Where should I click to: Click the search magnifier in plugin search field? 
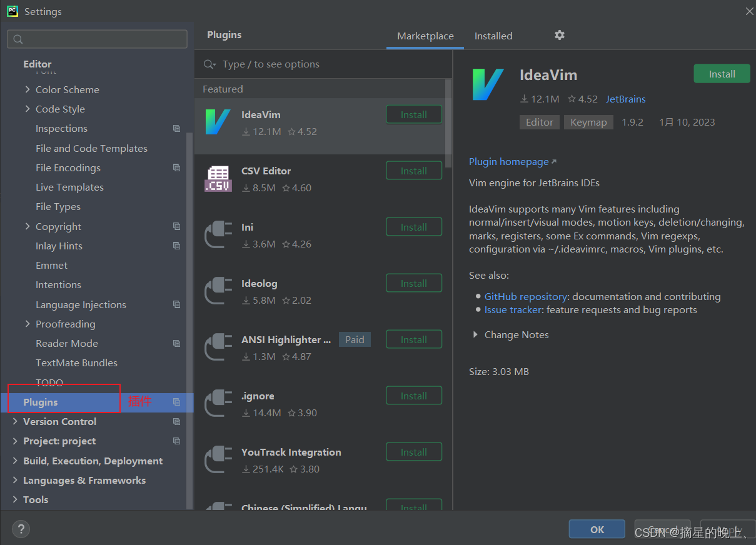click(x=209, y=64)
